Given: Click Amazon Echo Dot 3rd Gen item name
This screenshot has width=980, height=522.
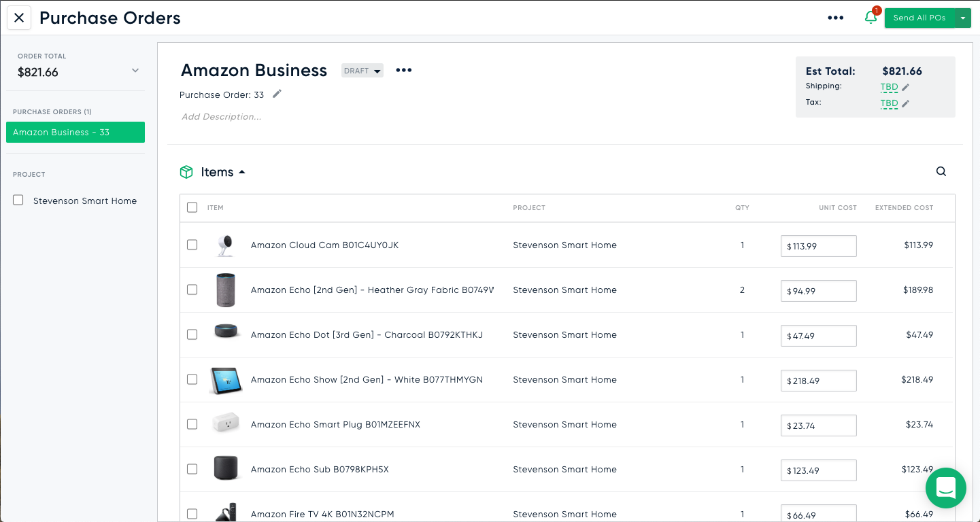Looking at the screenshot, I should pyautogui.click(x=367, y=334).
